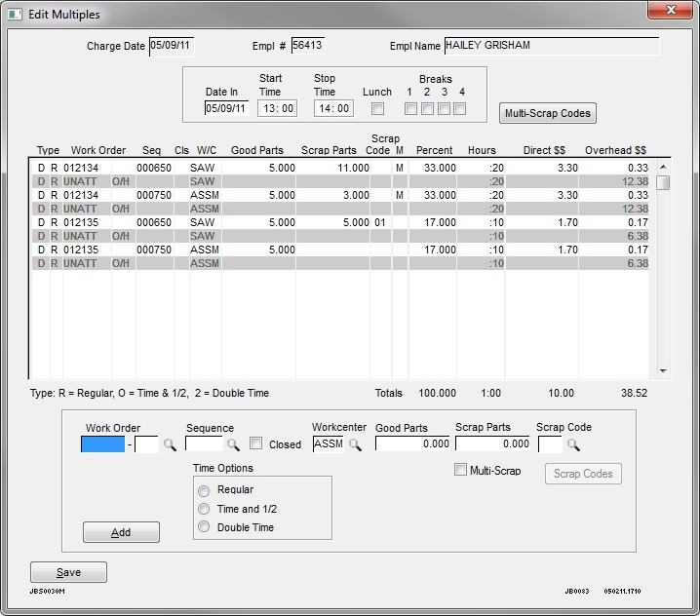Open the Sequence lookup magnifier

(233, 444)
